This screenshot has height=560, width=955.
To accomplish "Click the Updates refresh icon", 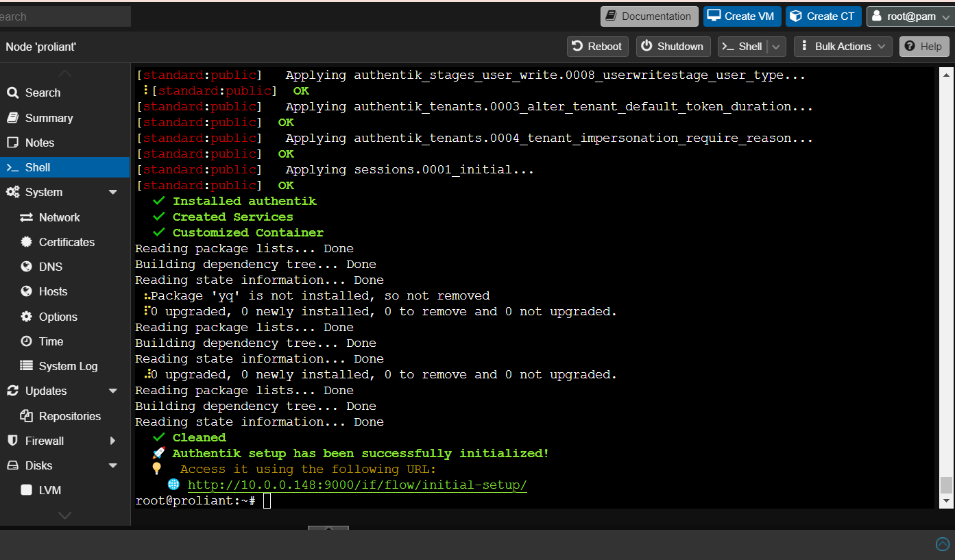I will (12, 391).
